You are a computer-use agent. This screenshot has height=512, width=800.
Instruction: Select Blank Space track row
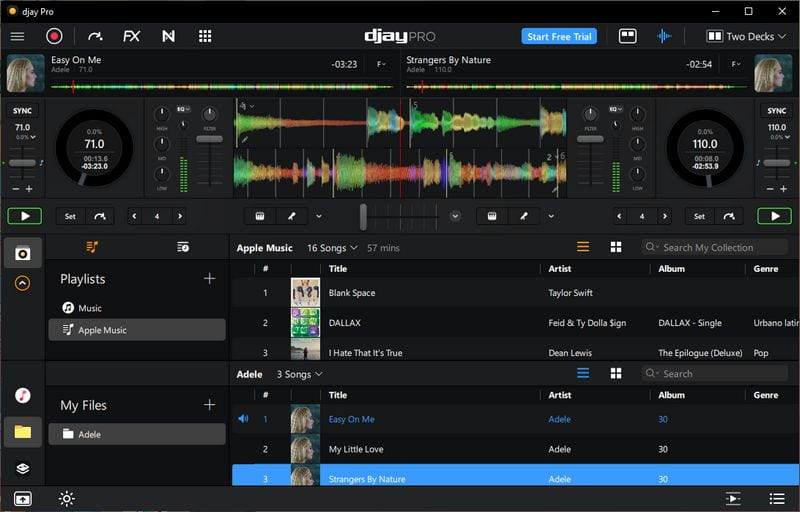click(x=515, y=293)
